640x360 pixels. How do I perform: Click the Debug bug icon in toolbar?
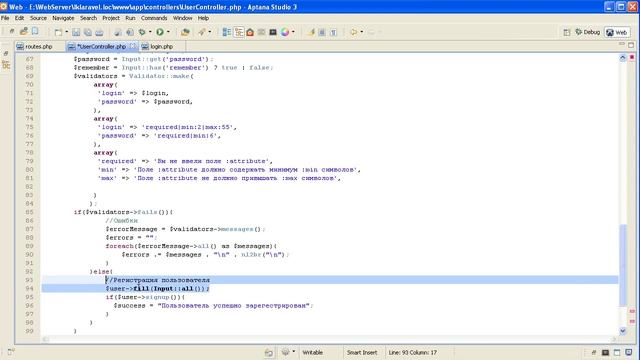click(142, 32)
